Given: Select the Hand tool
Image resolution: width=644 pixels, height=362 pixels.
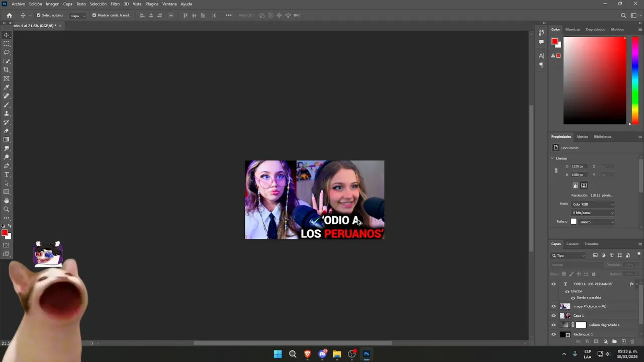Looking at the screenshot, I should [7, 201].
